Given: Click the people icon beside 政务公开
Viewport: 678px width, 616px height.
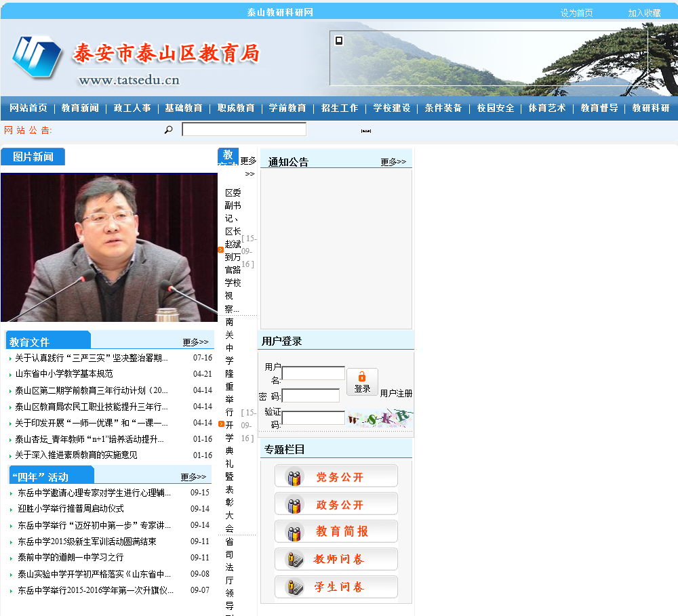Looking at the screenshot, I should point(294,505).
